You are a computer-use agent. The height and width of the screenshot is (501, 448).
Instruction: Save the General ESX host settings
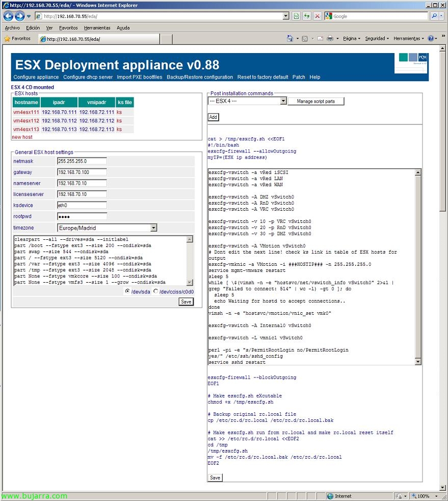[186, 302]
